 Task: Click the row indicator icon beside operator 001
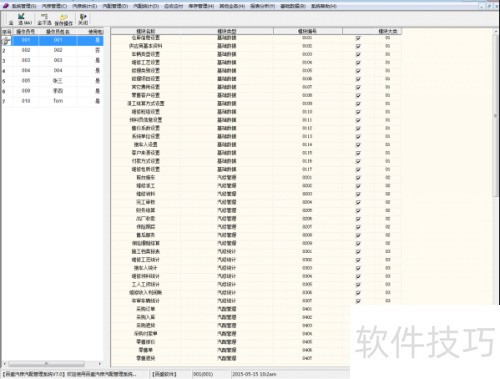tap(6, 41)
